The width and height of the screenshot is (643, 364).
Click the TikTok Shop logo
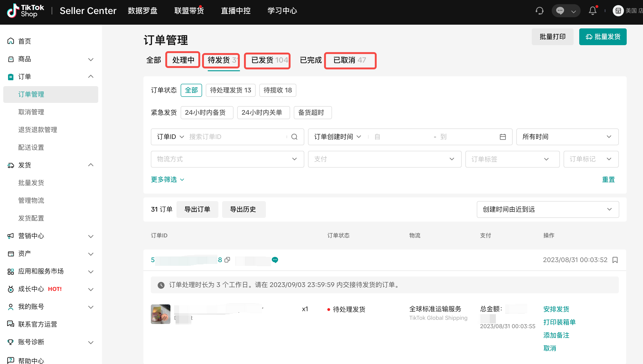(x=25, y=11)
